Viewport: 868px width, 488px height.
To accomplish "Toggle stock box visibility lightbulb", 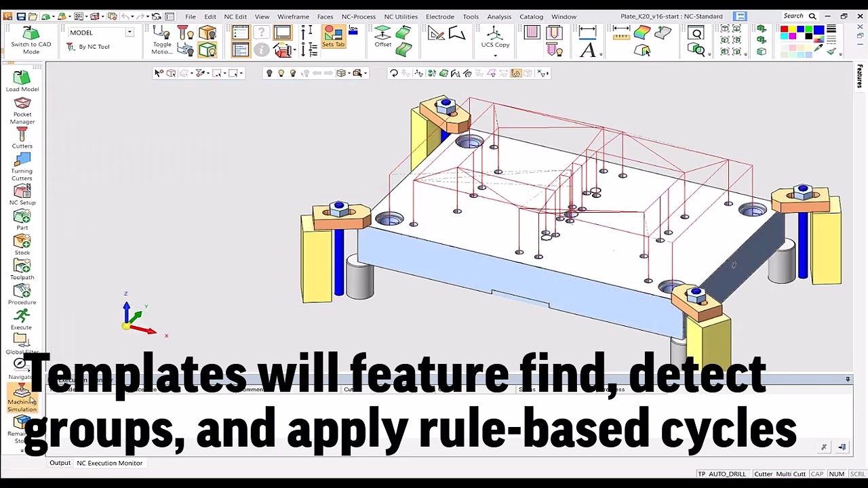I will pyautogui.click(x=208, y=33).
